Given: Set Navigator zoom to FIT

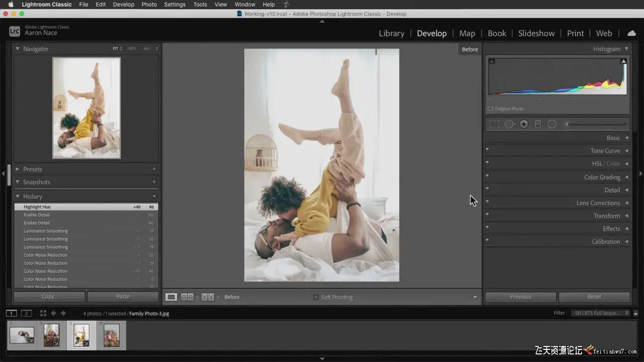Looking at the screenshot, I should (x=116, y=49).
